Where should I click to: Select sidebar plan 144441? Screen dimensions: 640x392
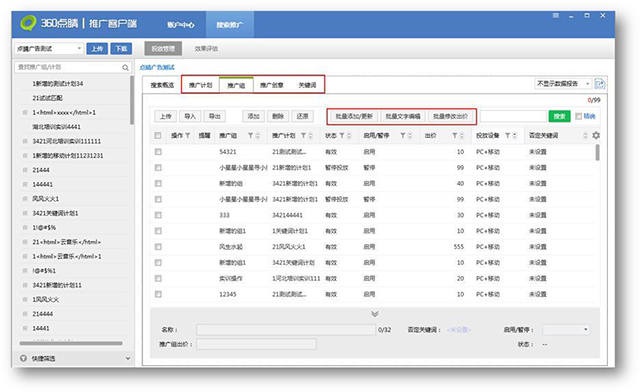43,184
